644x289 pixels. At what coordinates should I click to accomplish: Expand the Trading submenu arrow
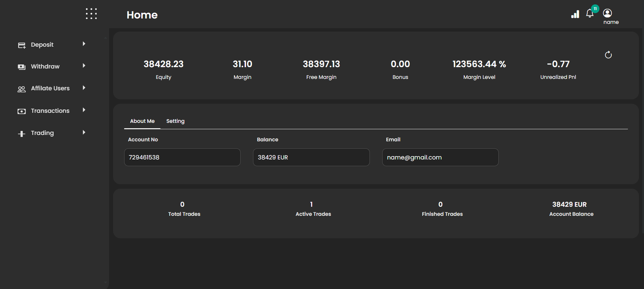pyautogui.click(x=84, y=132)
